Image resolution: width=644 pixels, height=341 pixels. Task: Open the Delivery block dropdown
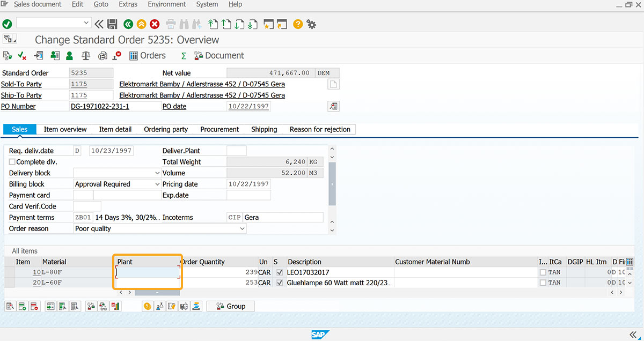[157, 173]
